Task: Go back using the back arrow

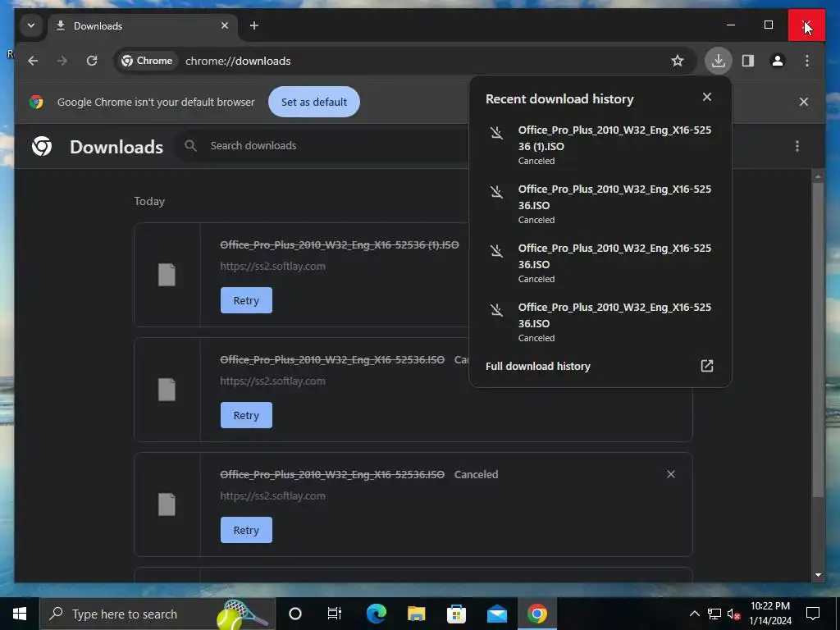Action: pyautogui.click(x=33, y=61)
